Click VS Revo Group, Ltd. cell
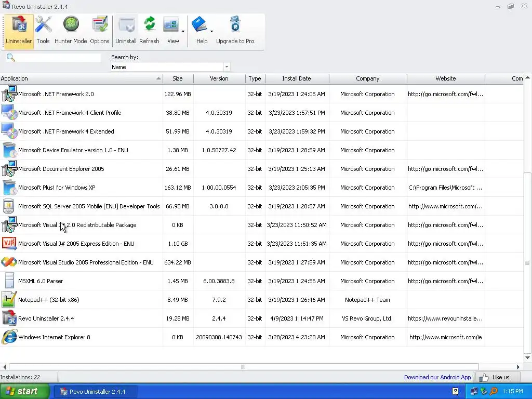Screen dimensions: 532x399 pos(367,318)
